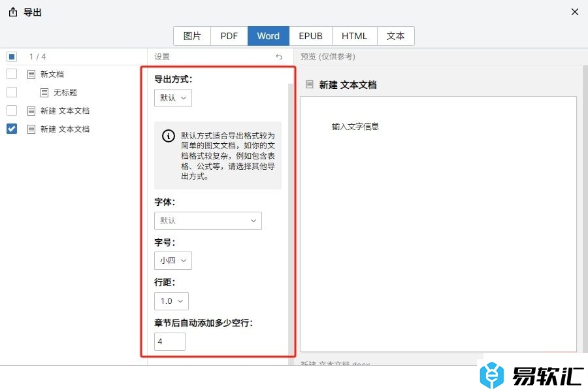Switch to the 图片 export tab
Image resolution: width=588 pixels, height=392 pixels.
point(192,36)
